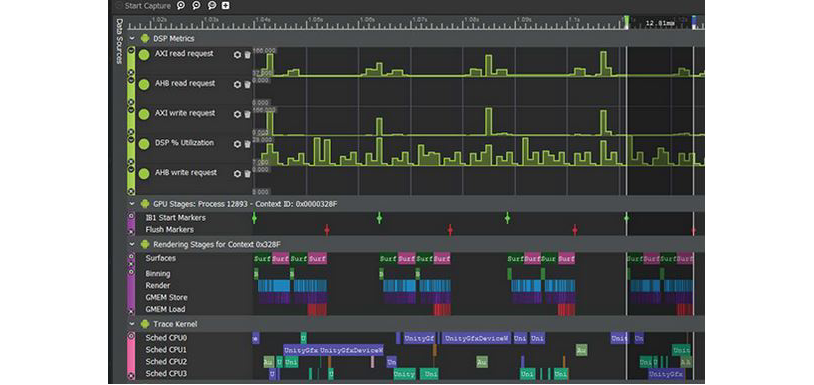Open settings gear for AHB write request
Screen dimensions: 814x385
pyautogui.click(x=237, y=173)
